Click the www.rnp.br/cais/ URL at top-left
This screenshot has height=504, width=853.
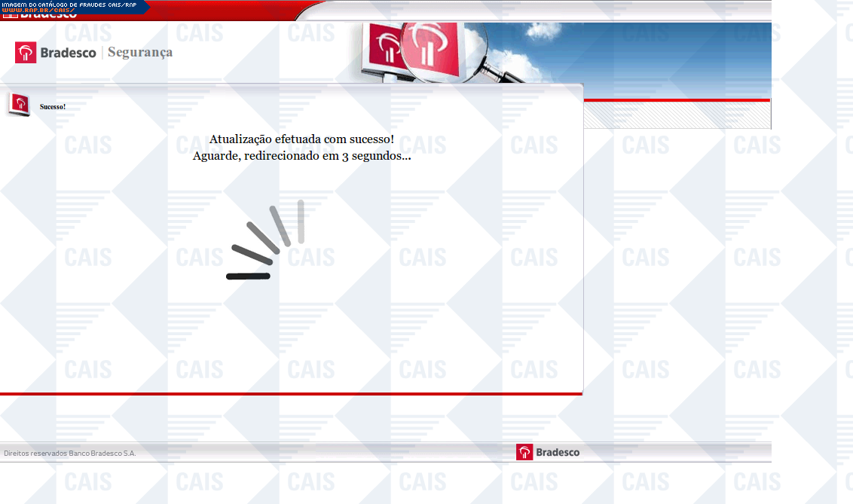pos(38,11)
